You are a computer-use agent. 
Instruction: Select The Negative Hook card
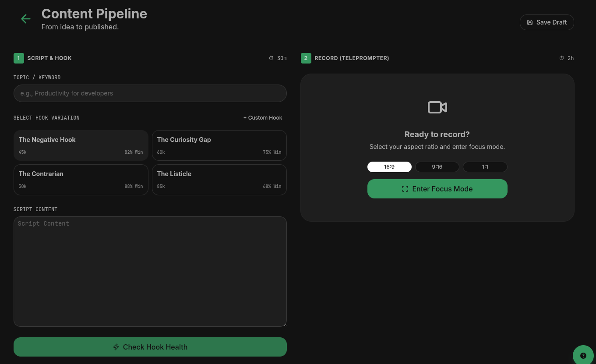click(81, 145)
